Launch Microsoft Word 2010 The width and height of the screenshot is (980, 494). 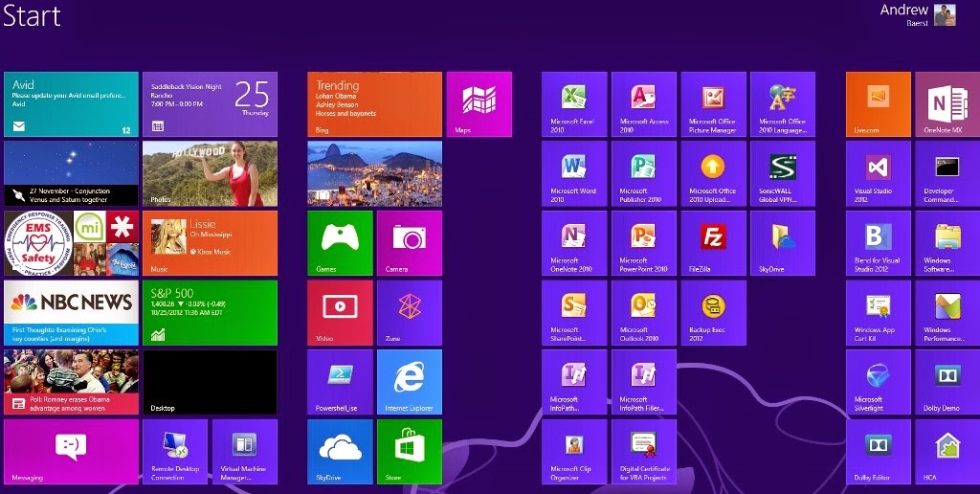click(574, 174)
